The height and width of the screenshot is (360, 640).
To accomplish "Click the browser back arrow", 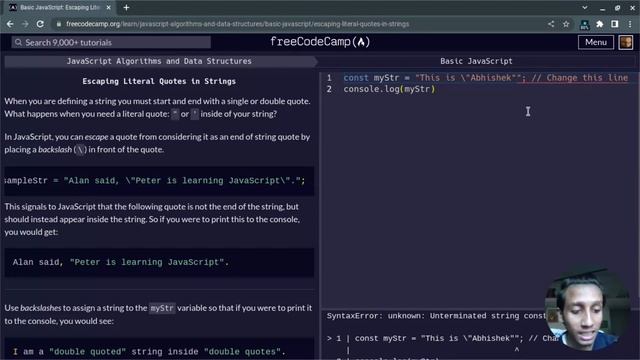I will (x=10, y=24).
